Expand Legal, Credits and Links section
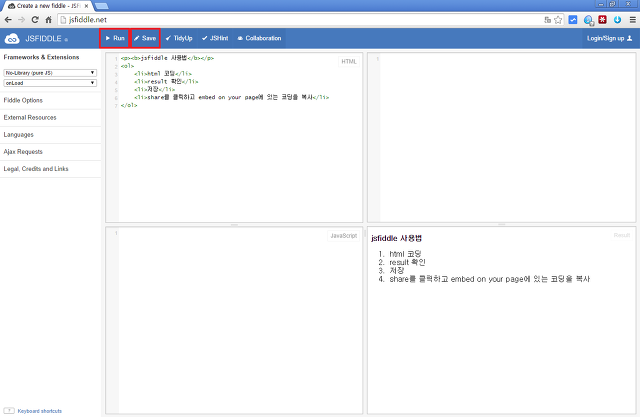Image resolution: width=640 pixels, height=417 pixels. 50,169
